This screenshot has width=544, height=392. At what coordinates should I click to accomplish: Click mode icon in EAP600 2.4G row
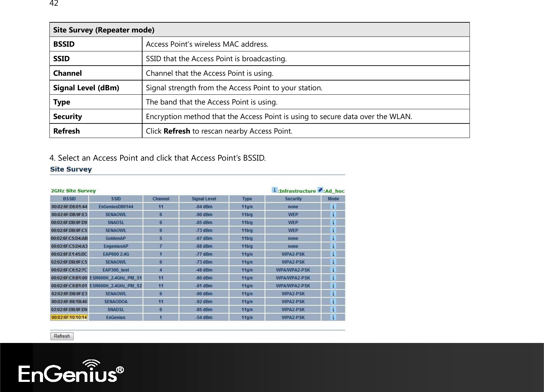pos(333,254)
